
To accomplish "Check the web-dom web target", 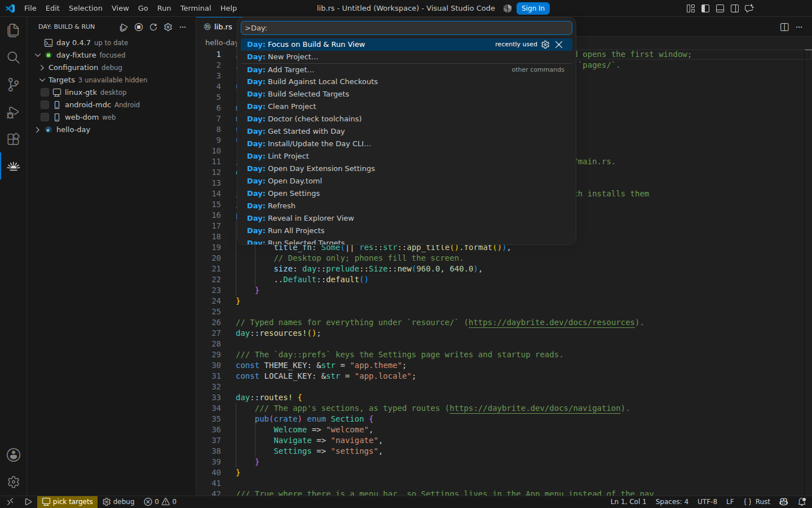I will pos(45,117).
